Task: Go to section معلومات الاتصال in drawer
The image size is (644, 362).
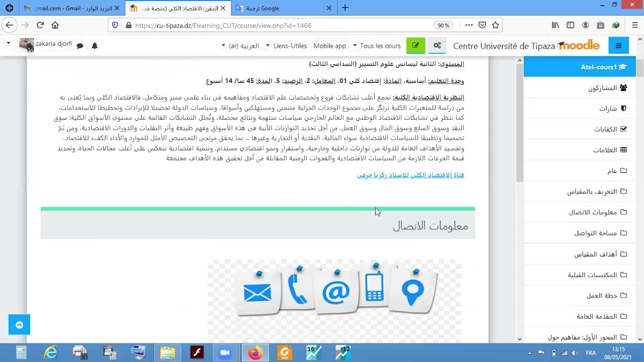Action: point(580,212)
